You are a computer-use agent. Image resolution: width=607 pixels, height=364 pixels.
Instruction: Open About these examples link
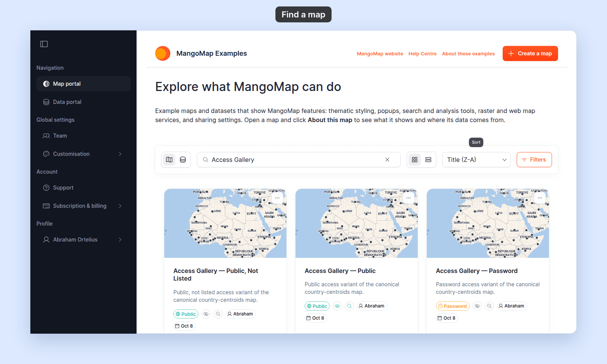pyautogui.click(x=468, y=54)
